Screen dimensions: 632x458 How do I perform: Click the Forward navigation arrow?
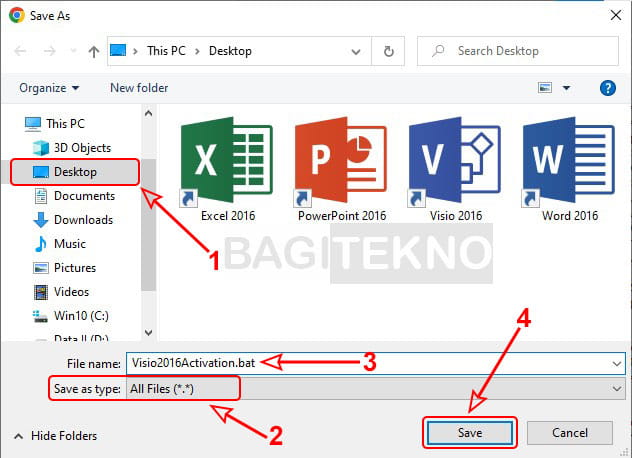pos(50,51)
